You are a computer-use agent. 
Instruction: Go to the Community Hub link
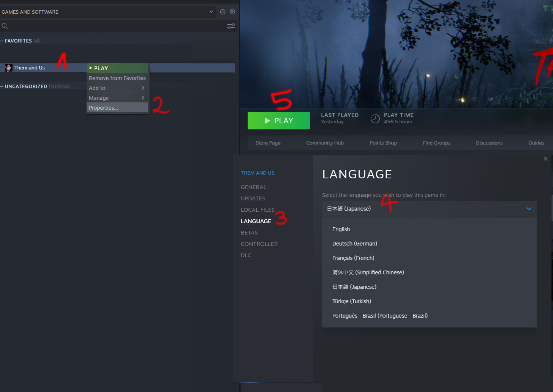tap(325, 143)
